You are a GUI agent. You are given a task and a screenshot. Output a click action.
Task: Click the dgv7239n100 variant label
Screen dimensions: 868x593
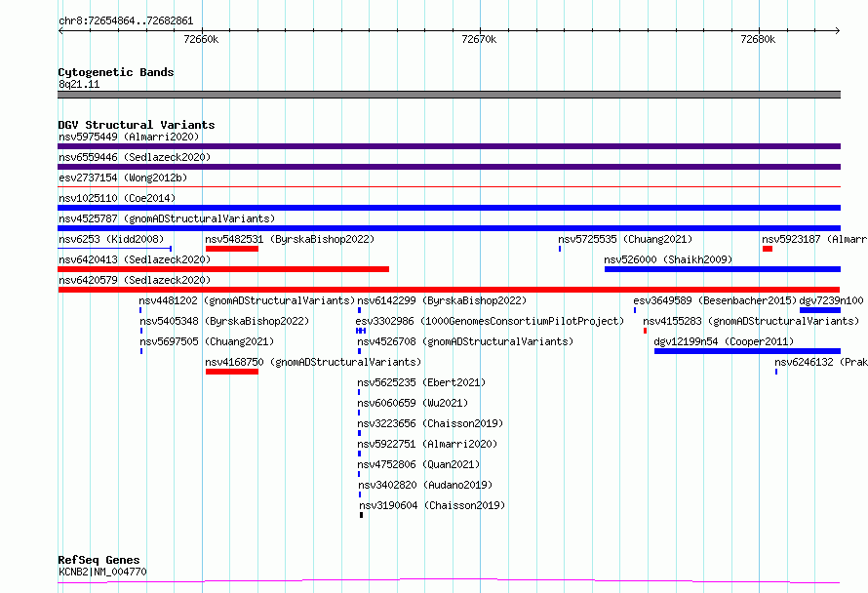click(831, 300)
